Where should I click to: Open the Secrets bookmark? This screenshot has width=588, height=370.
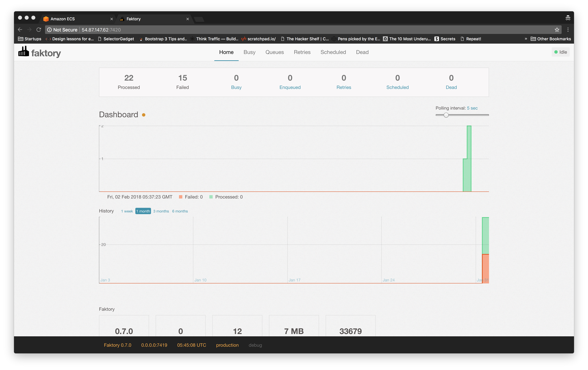pyautogui.click(x=445, y=39)
